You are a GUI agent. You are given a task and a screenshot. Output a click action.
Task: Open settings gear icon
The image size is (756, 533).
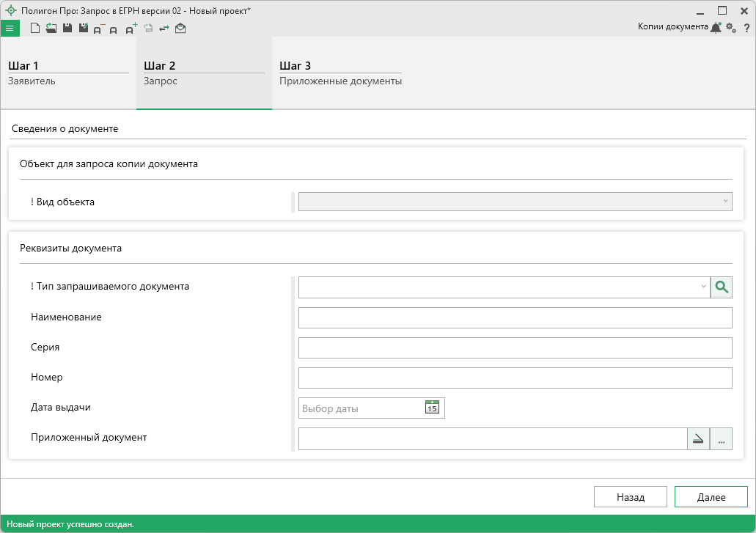730,27
